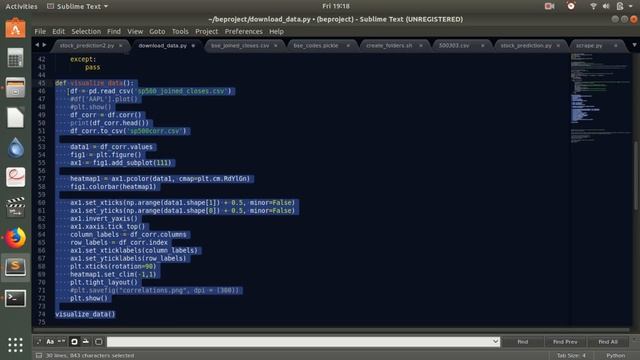Open the Calculator dock icon

click(16, 58)
